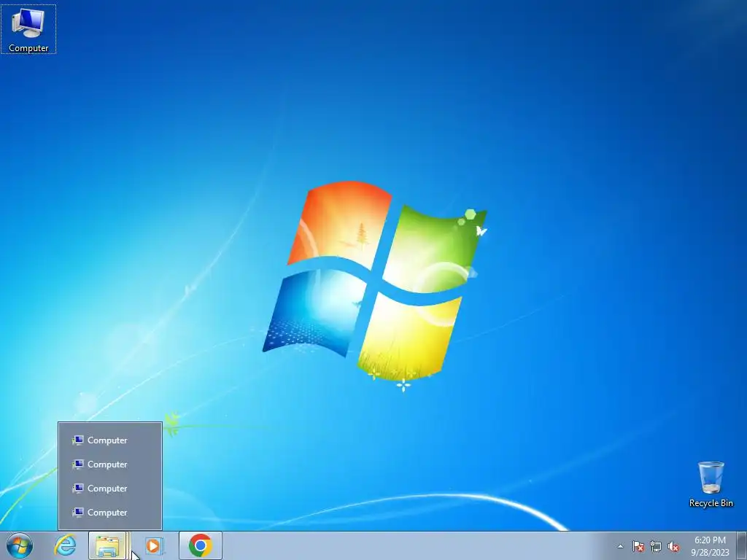Click the Show desktop strip beside the clock
This screenshot has height=560, width=747.
click(742, 545)
